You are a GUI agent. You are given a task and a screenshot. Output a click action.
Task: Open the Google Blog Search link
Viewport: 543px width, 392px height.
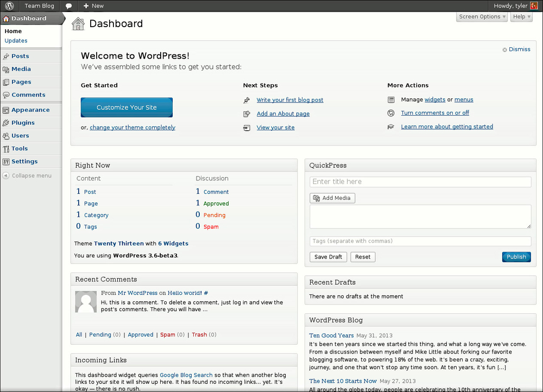(x=186, y=375)
